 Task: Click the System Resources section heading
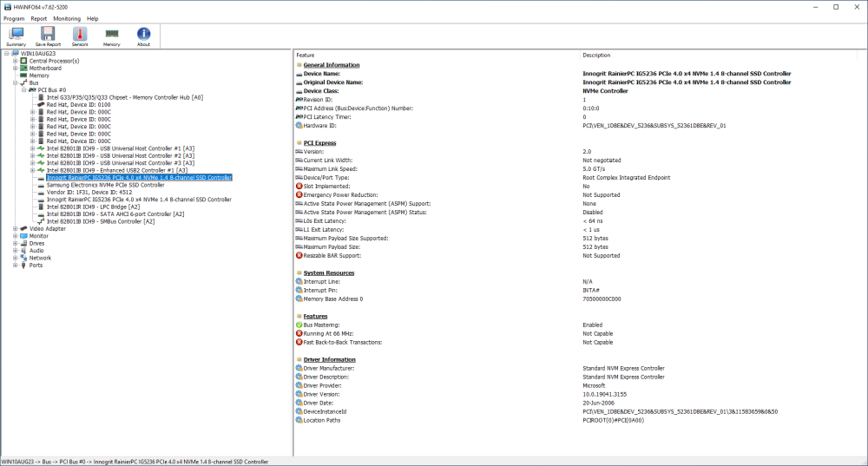329,272
